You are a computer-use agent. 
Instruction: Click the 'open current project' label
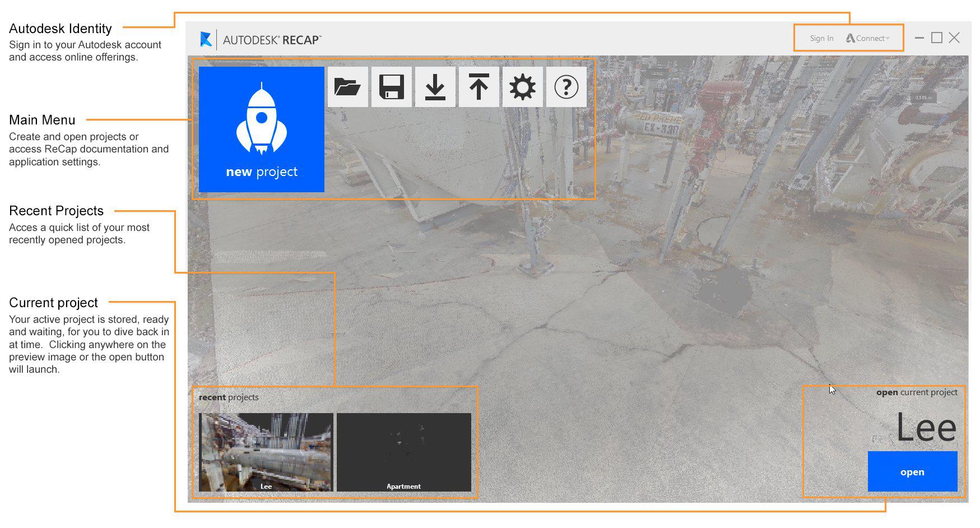[x=917, y=392]
